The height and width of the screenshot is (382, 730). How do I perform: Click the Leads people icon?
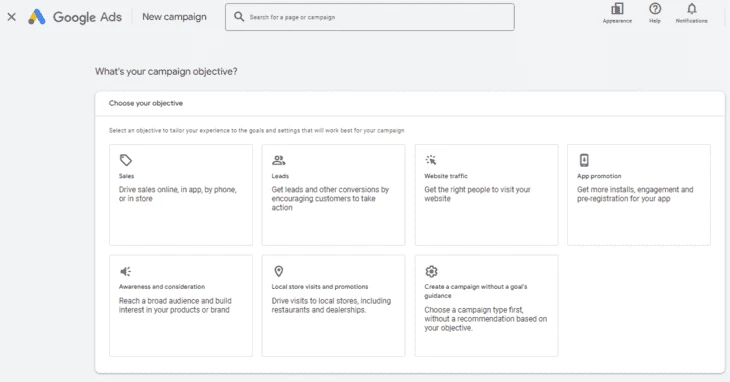click(x=278, y=160)
